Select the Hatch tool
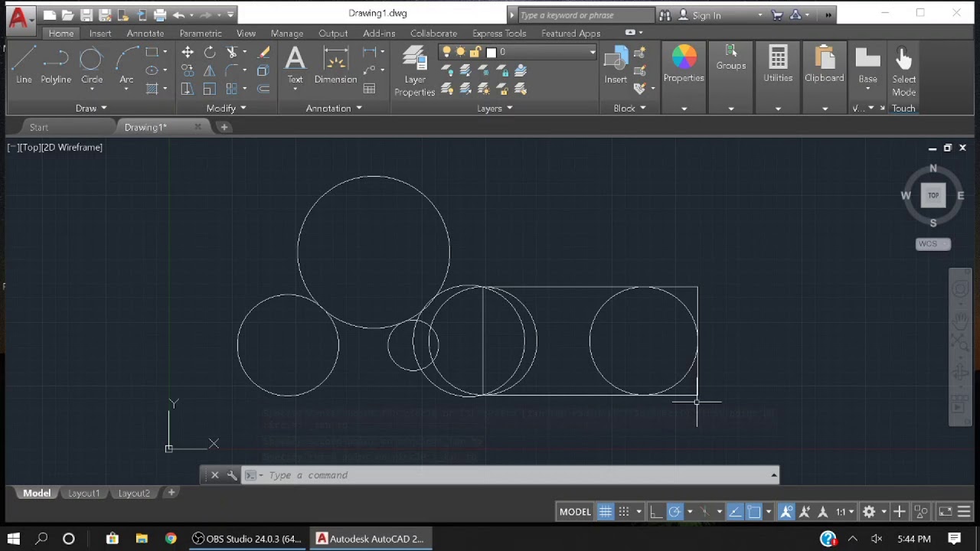980x551 pixels. coord(152,89)
